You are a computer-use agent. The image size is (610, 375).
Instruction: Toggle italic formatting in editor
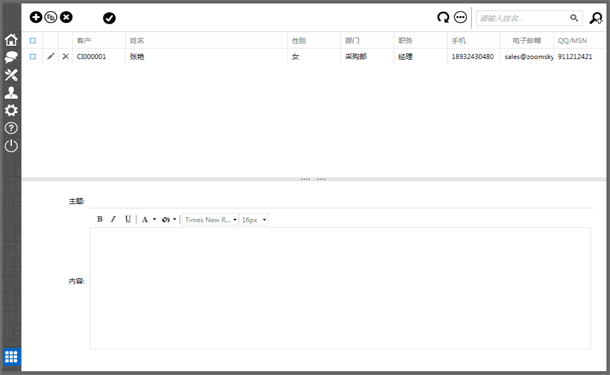pyautogui.click(x=113, y=219)
